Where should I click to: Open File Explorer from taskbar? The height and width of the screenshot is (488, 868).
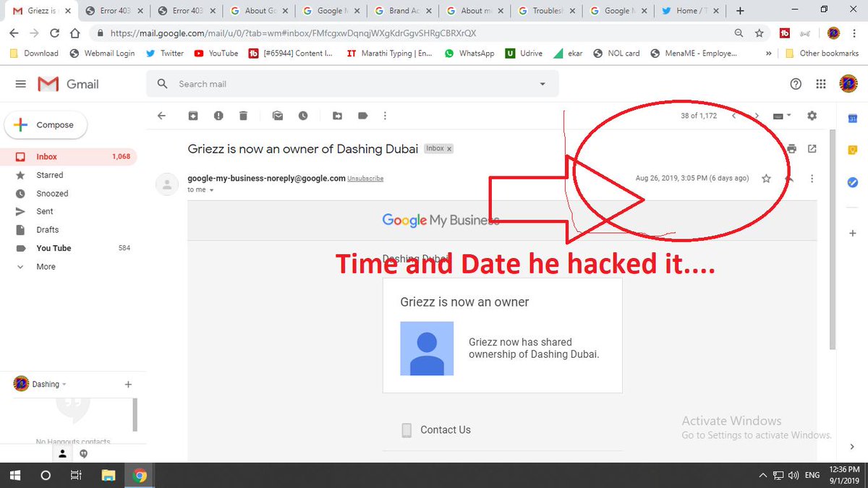point(109,476)
